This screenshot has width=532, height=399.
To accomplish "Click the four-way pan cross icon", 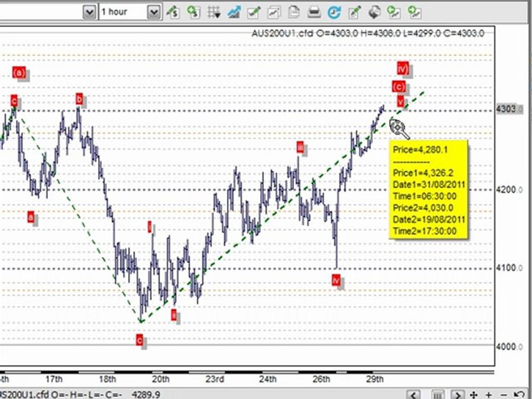I will click(x=474, y=395).
